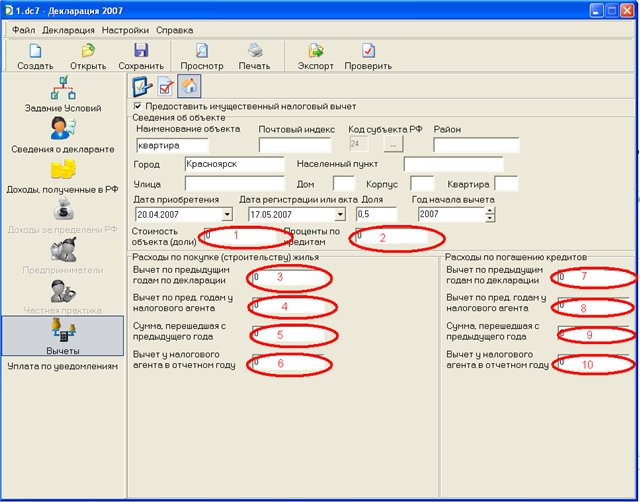Open the Просмотр (Preview) toolbar icon
Image resolution: width=640 pixels, height=502 pixels.
[201, 52]
